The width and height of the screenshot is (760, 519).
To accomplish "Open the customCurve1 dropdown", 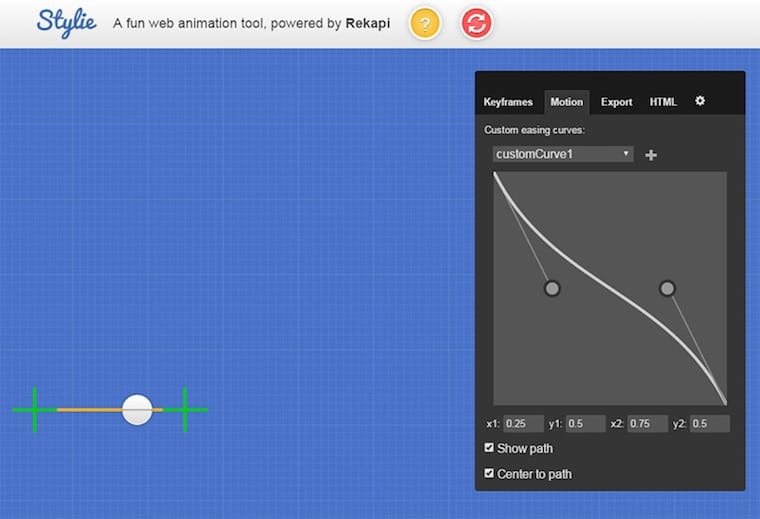I will [563, 154].
